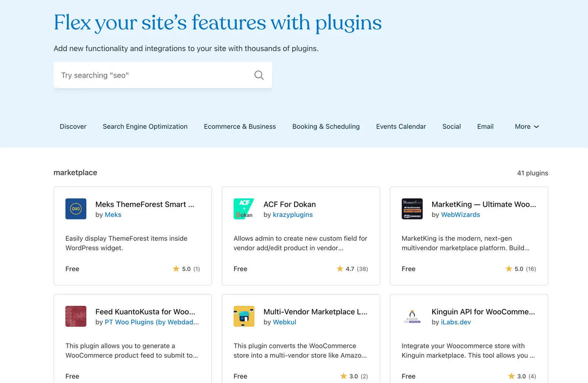Click 'Easily display ThemeForest items' description
Screen dimensions: 588x383
tap(126, 243)
